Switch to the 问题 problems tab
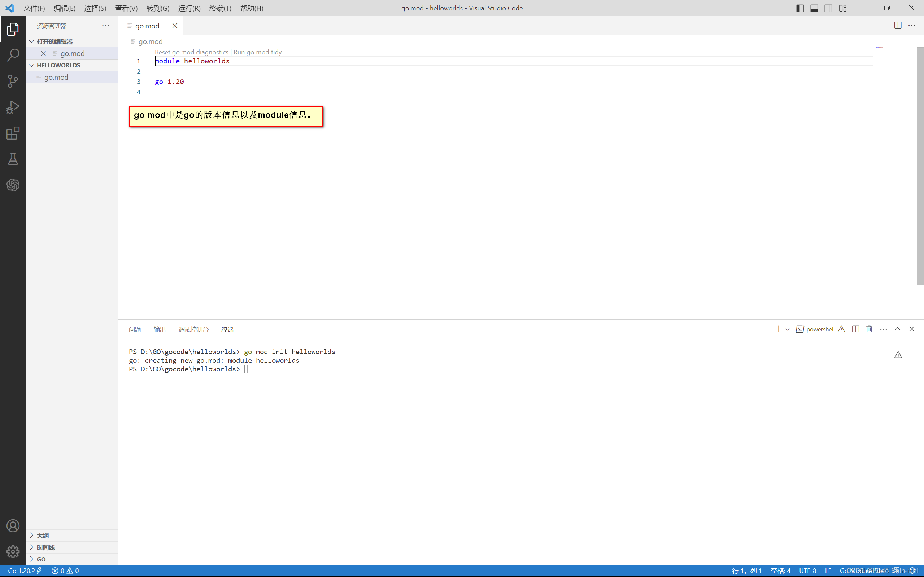The image size is (924, 577). coord(135,329)
